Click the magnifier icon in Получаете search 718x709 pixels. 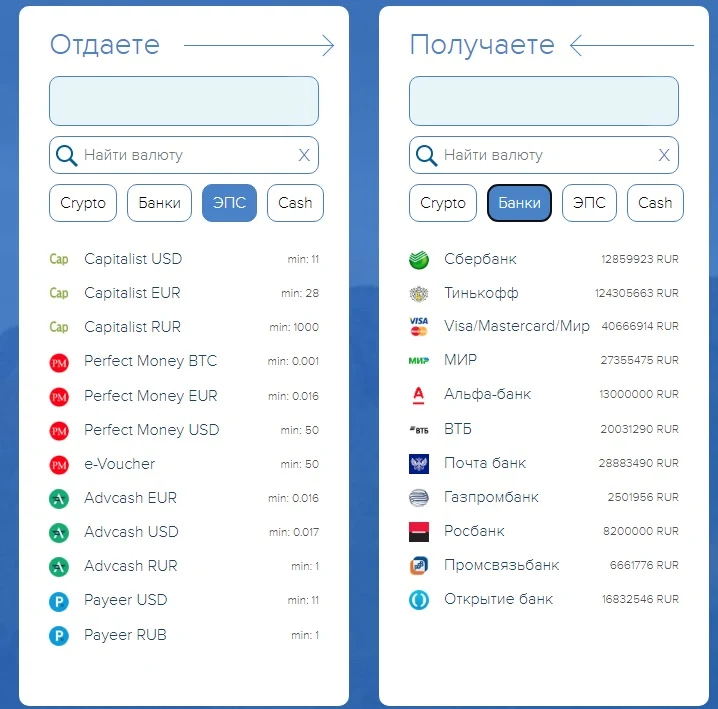(426, 156)
